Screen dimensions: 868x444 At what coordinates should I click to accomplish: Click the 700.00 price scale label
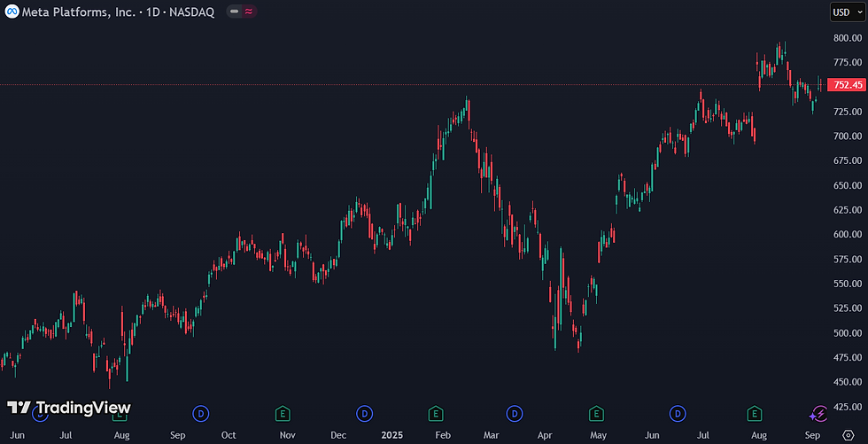point(849,136)
